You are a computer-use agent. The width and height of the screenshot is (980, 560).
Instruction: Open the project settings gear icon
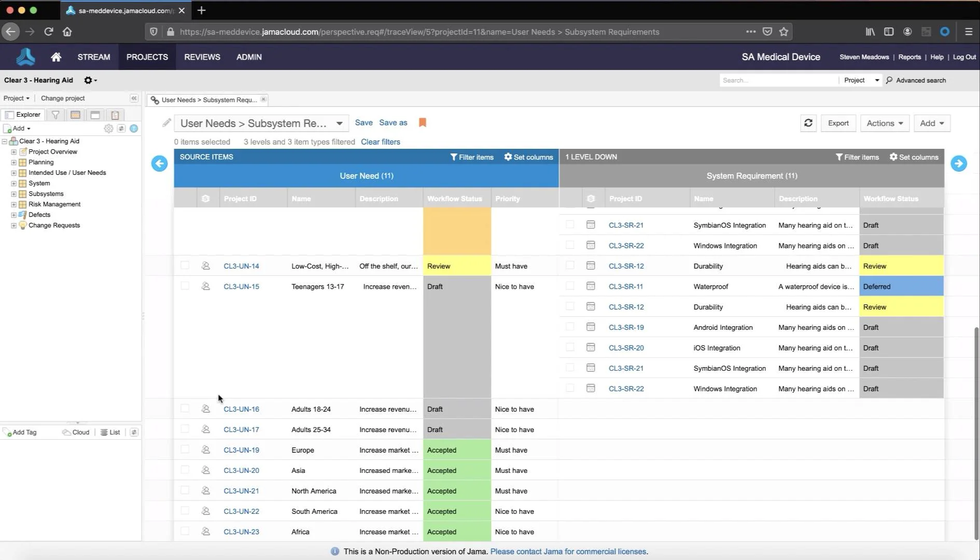[x=89, y=80]
